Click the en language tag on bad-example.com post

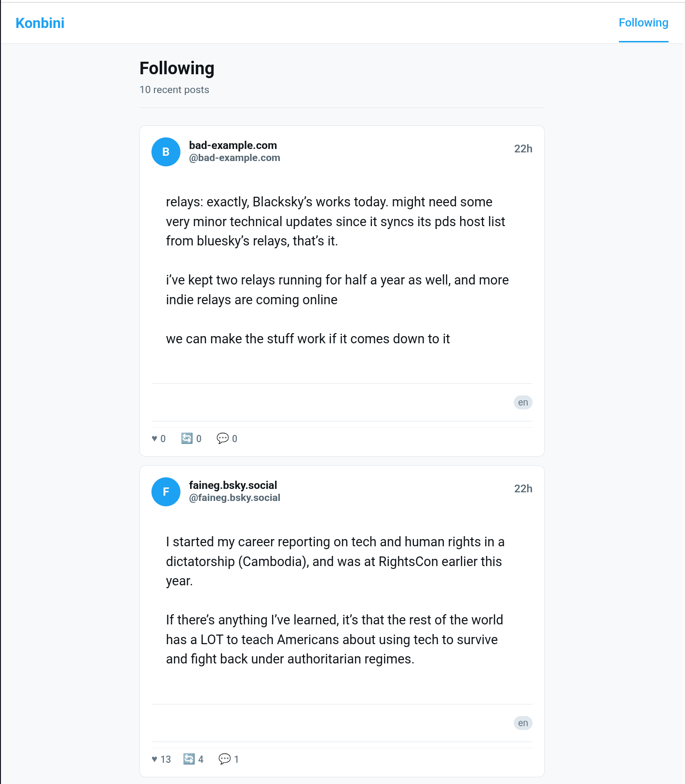[523, 402]
